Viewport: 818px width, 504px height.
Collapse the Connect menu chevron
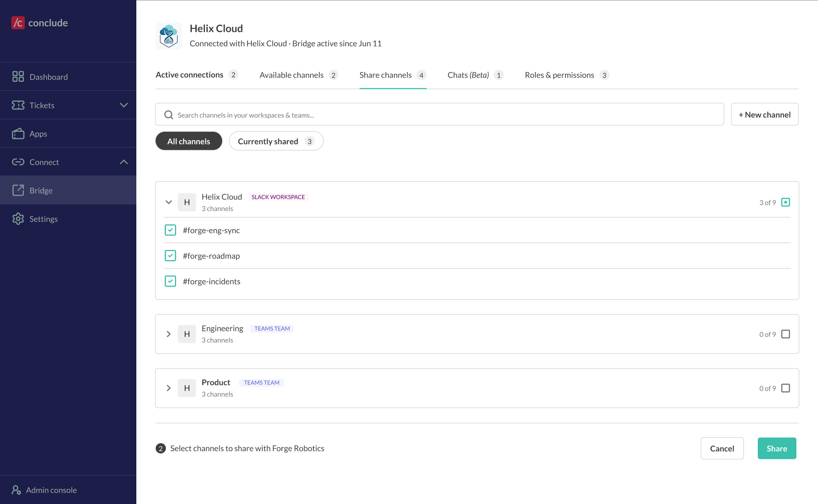pos(124,162)
